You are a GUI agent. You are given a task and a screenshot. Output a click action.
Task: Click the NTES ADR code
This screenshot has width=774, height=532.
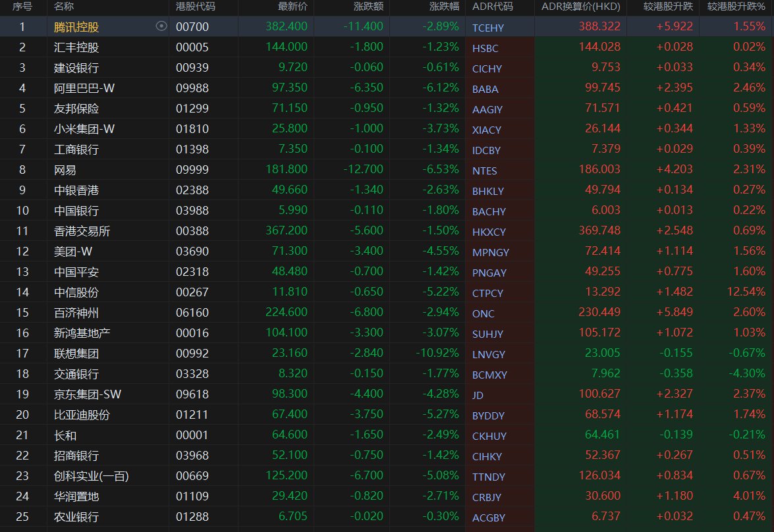[485, 171]
